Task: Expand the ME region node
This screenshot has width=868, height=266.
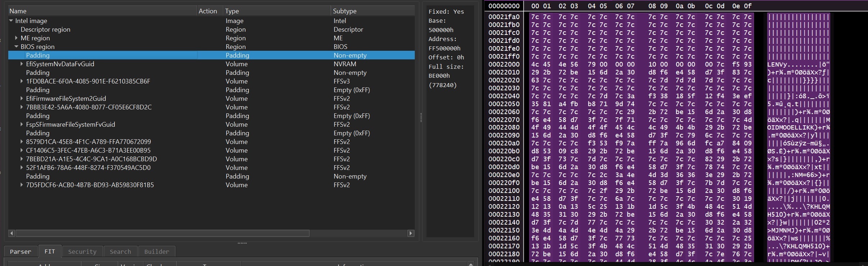Action: click(x=16, y=38)
